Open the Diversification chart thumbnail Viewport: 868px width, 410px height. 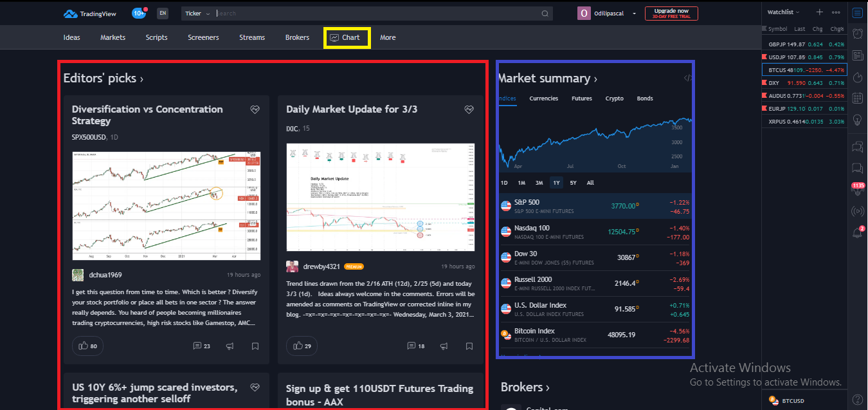point(167,206)
